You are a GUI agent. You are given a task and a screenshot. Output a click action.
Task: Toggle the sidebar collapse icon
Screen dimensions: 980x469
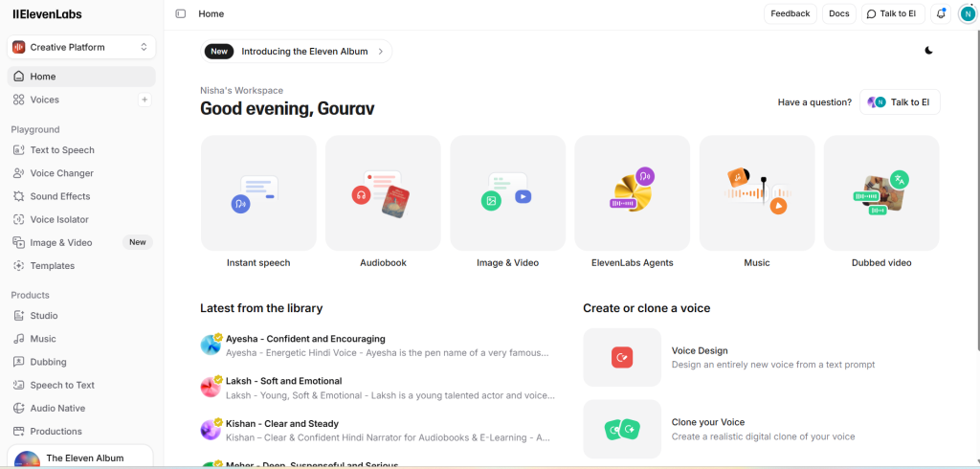(x=181, y=13)
